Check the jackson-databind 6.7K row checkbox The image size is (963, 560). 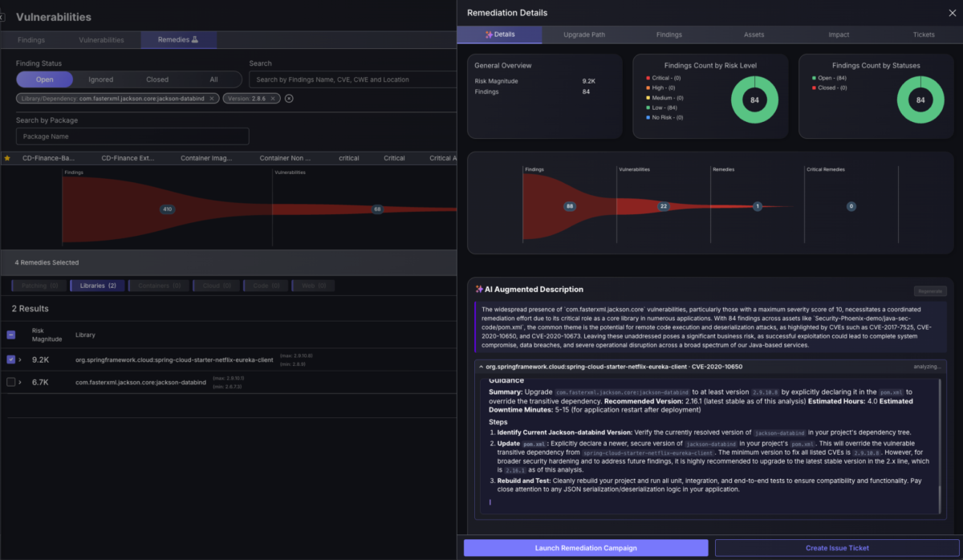click(x=10, y=383)
